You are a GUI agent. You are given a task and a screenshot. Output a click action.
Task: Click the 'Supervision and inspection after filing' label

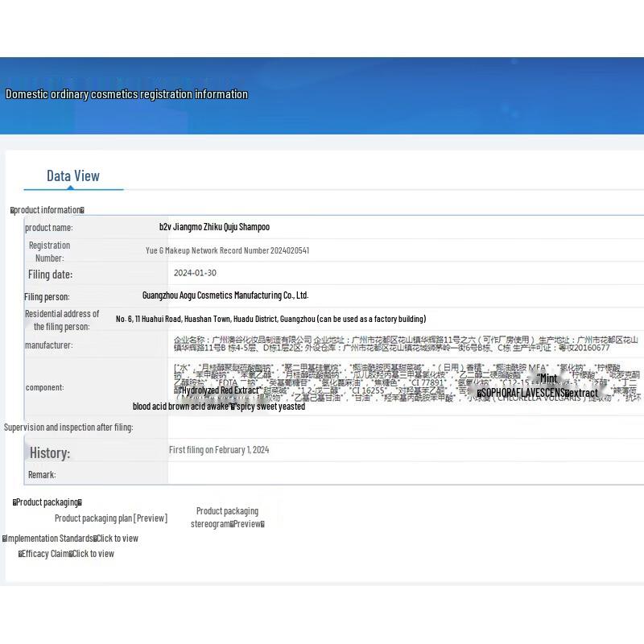coord(68,427)
